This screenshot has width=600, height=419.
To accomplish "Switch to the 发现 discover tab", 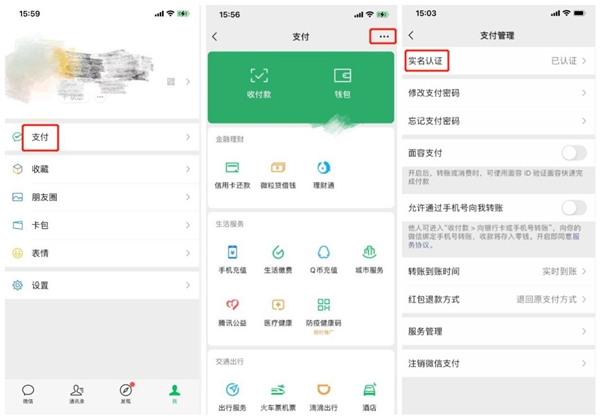I will (126, 394).
